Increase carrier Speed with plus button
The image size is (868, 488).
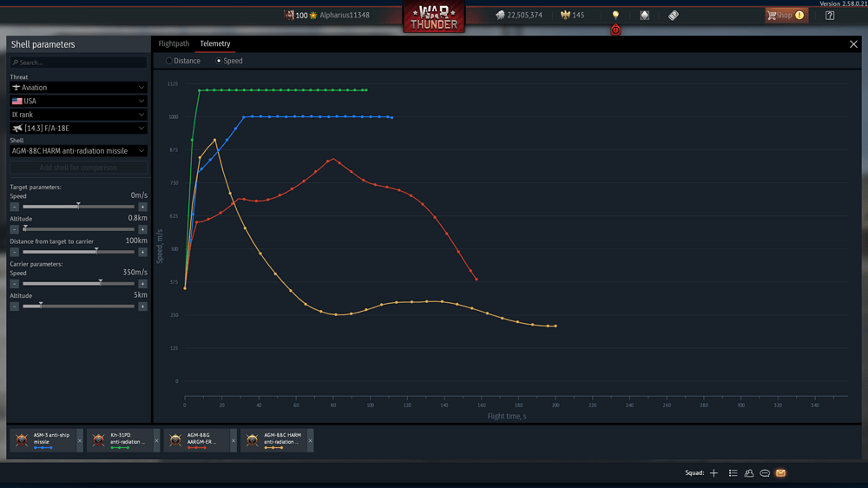142,284
